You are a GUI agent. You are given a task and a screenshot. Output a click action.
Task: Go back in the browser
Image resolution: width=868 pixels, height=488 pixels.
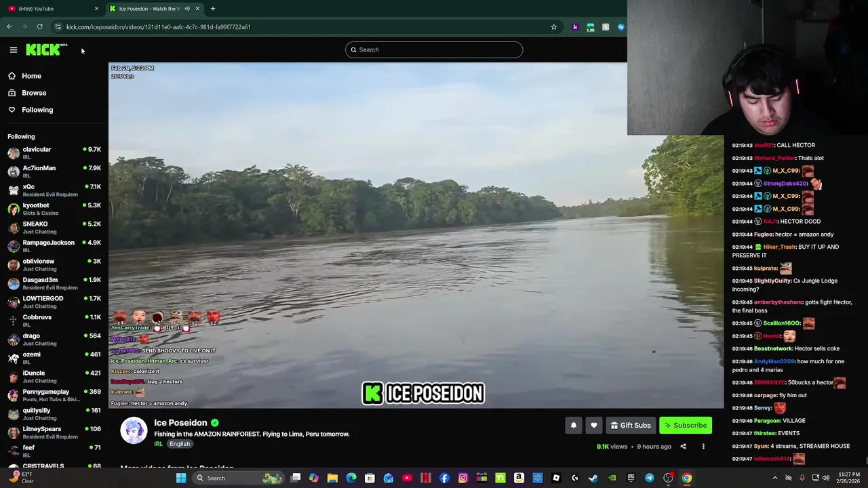tap(9, 26)
